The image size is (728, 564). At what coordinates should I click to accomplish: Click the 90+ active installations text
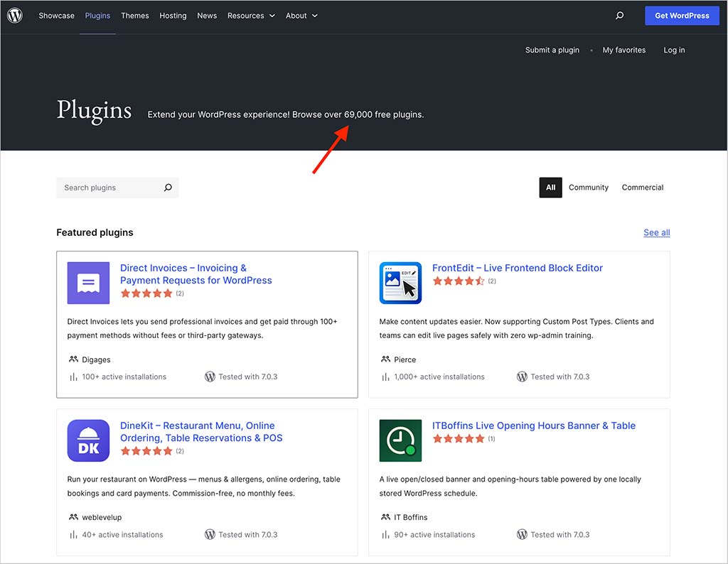coord(434,534)
